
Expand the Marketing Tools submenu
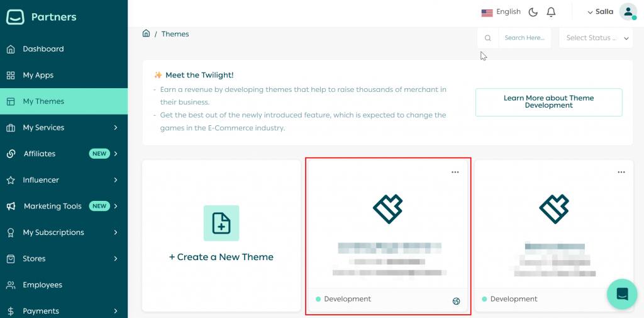[116, 207]
